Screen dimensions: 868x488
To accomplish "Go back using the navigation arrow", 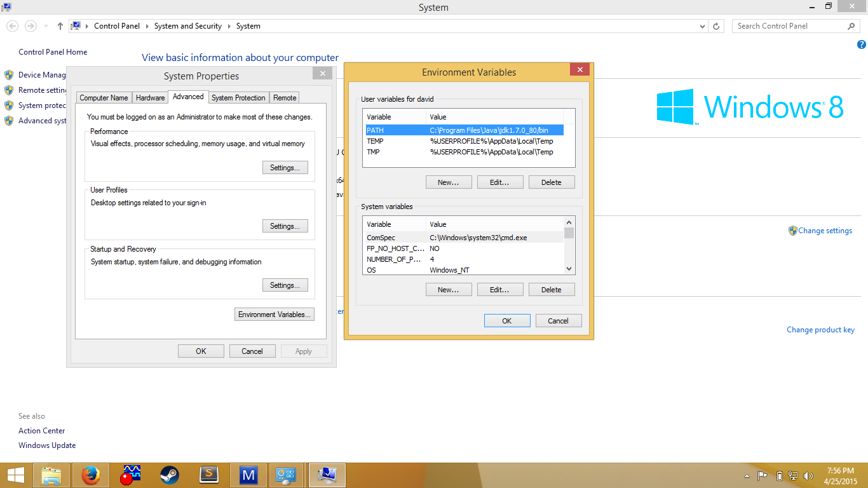I will pos(13,26).
